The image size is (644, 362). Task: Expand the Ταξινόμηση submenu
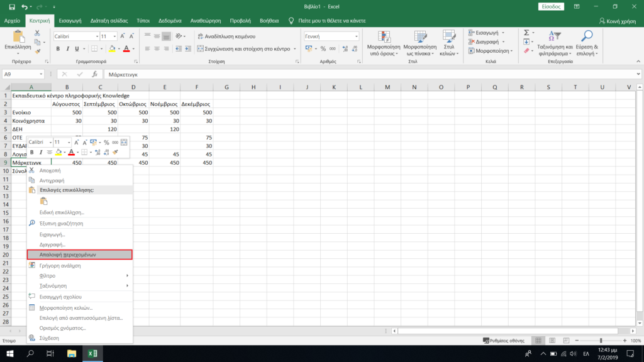click(x=80, y=286)
